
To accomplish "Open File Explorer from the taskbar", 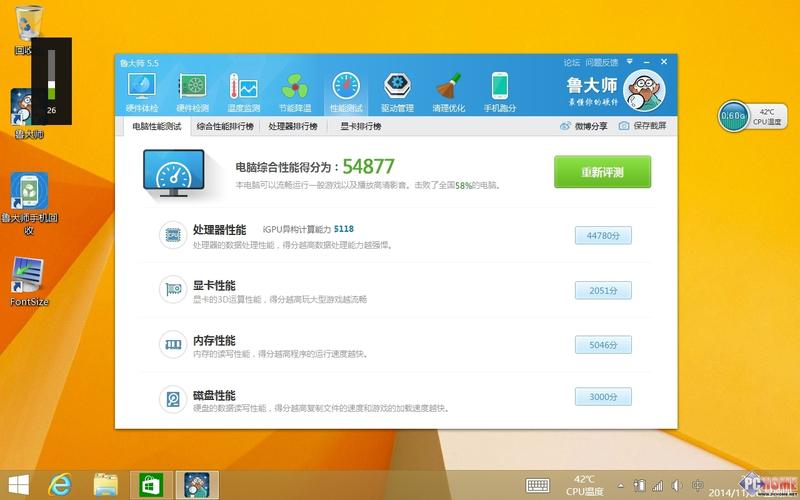I will click(x=106, y=485).
